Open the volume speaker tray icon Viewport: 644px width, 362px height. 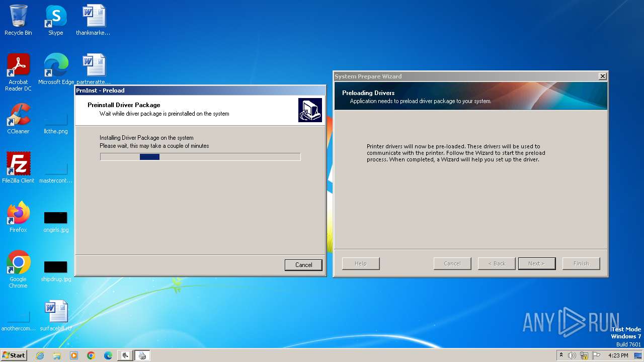pyautogui.click(x=572, y=355)
